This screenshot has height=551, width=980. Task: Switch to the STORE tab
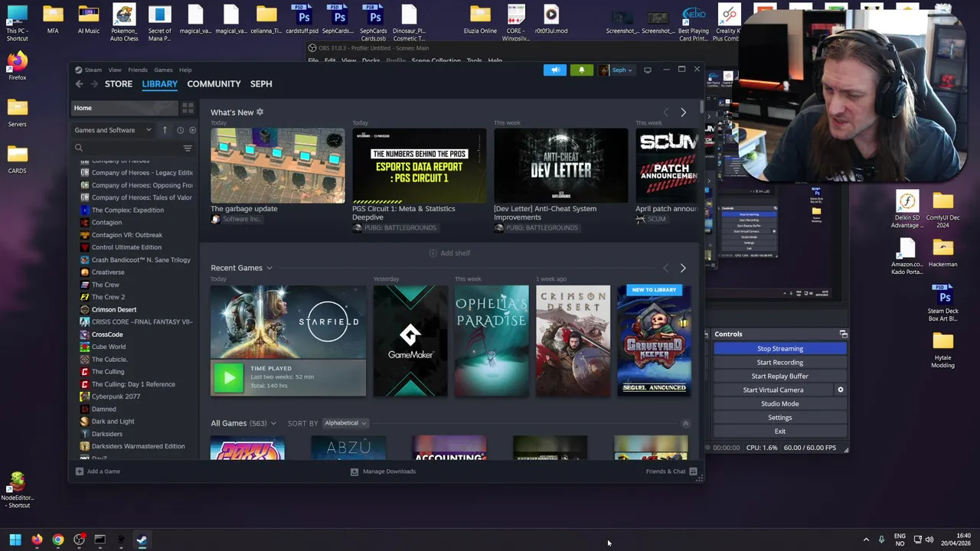[x=119, y=84]
